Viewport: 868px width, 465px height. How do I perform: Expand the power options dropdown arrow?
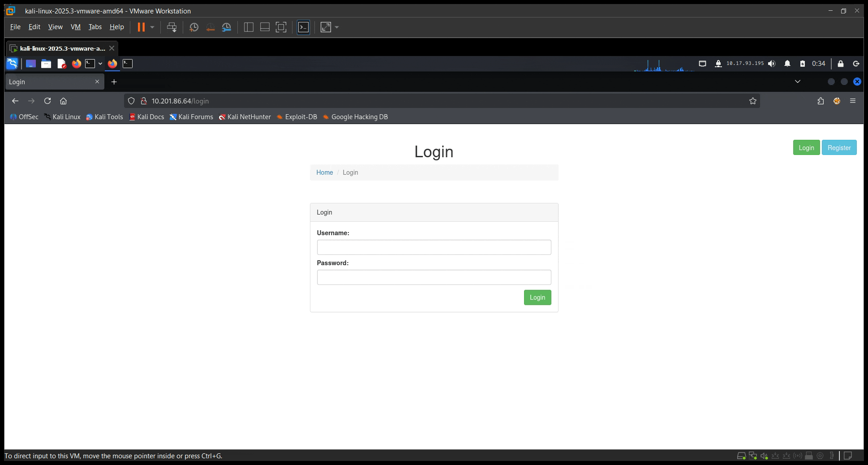click(x=152, y=27)
